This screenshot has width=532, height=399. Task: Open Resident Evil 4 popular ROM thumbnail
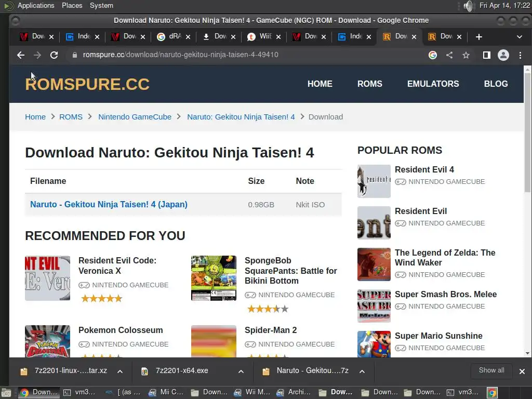click(374, 181)
